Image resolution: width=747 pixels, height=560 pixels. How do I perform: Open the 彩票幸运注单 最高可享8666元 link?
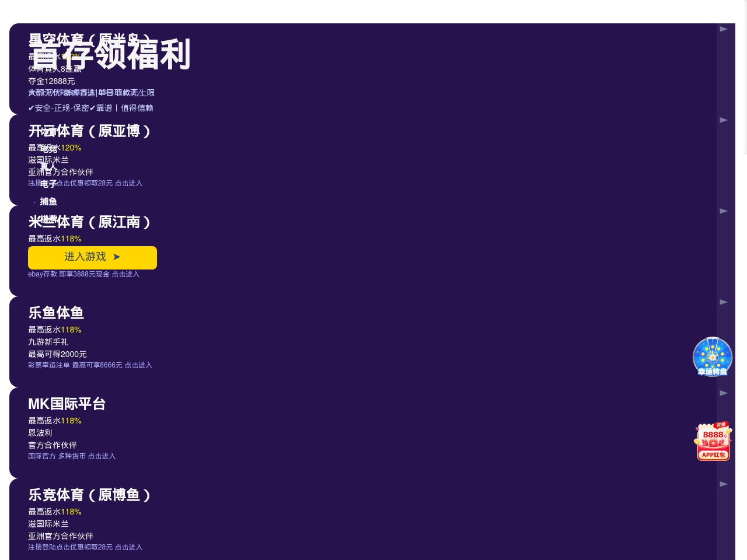(90, 365)
